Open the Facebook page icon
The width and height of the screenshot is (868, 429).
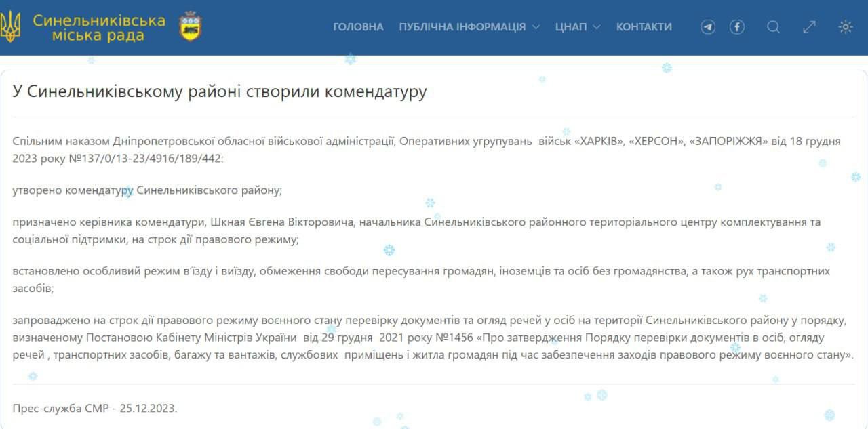pos(737,27)
